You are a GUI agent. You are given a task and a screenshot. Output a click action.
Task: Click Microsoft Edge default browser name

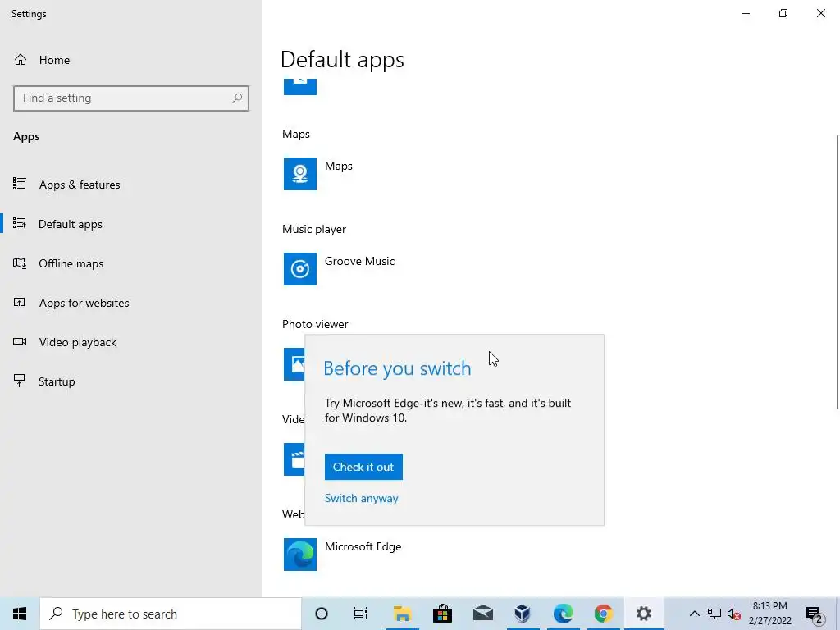tap(363, 546)
